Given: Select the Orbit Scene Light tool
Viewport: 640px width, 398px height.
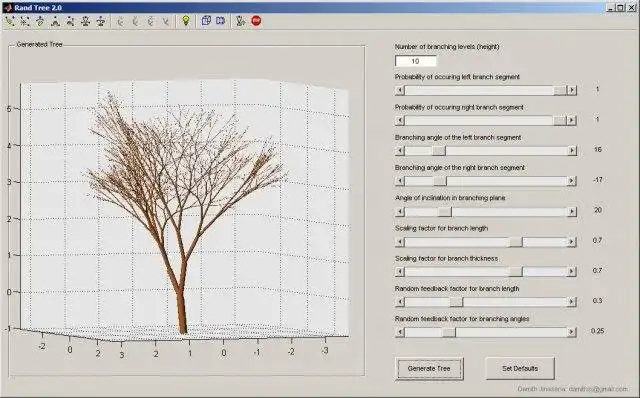Looking at the screenshot, I should 25,21.
